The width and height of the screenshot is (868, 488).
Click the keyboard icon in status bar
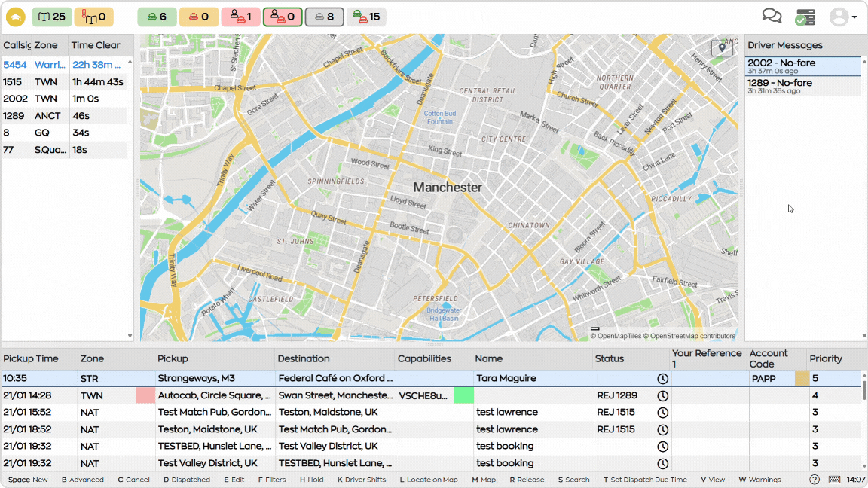[x=834, y=480]
